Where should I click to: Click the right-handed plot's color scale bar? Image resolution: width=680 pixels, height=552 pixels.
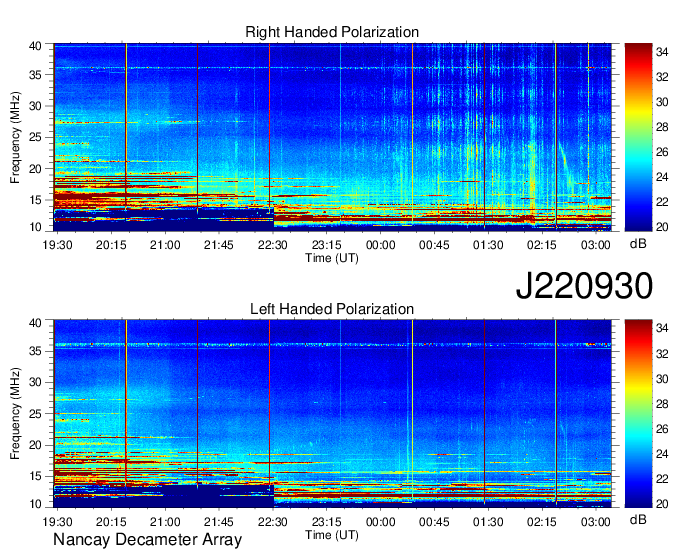click(x=638, y=137)
